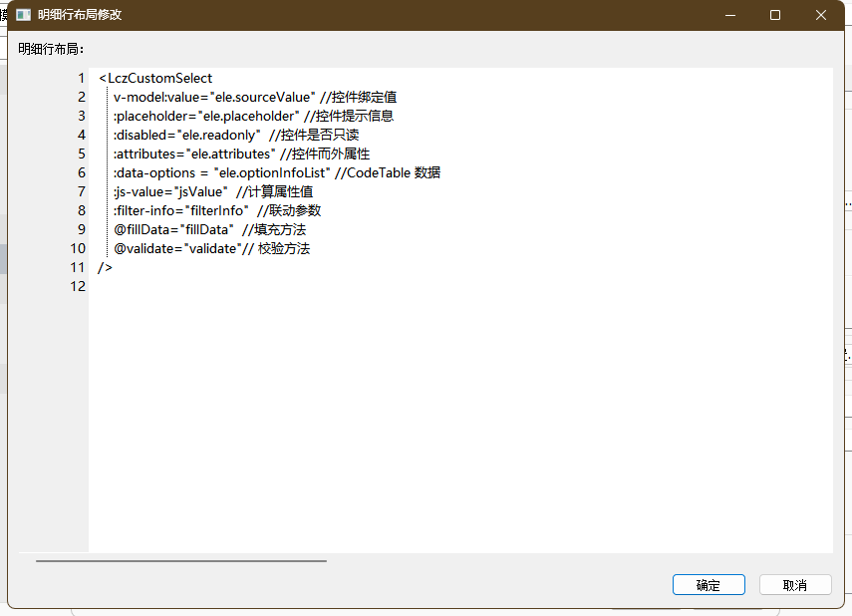The height and width of the screenshot is (616, 852).
Task: Click the @validate="validate" line
Action: point(212,248)
